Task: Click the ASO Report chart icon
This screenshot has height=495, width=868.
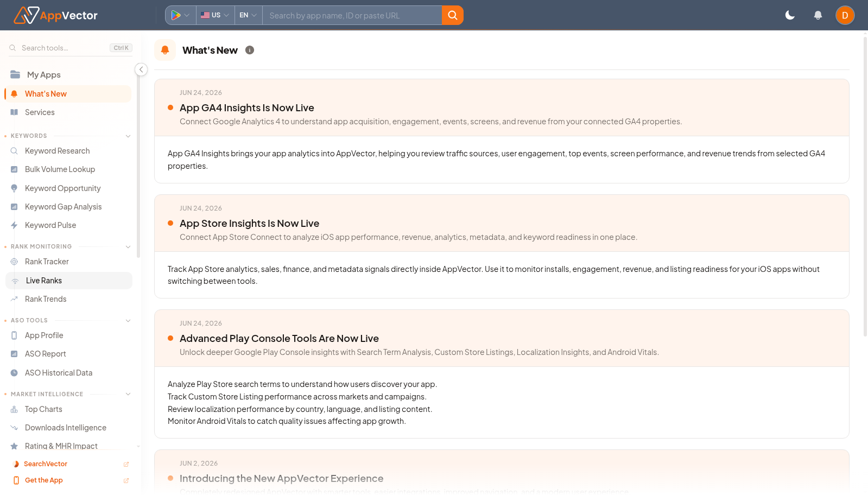Action: pos(14,354)
